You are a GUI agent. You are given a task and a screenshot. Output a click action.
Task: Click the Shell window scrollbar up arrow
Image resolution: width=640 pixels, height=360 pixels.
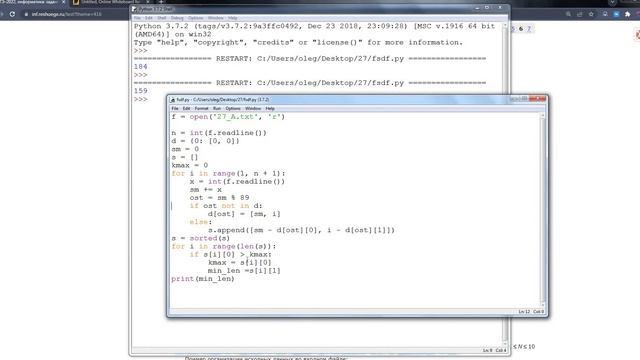coord(505,25)
